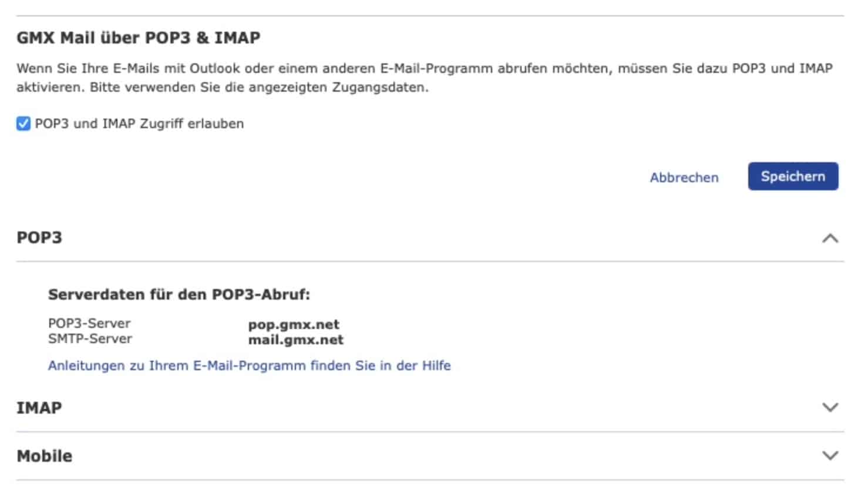Click the POP3 section header title
This screenshot has width=868, height=497.
click(x=39, y=237)
